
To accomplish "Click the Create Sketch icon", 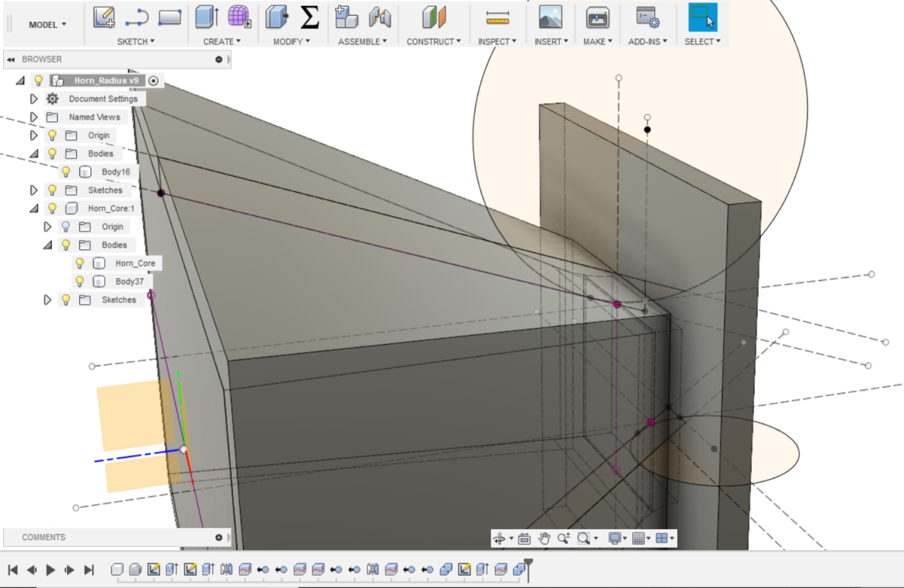I will coord(104,17).
